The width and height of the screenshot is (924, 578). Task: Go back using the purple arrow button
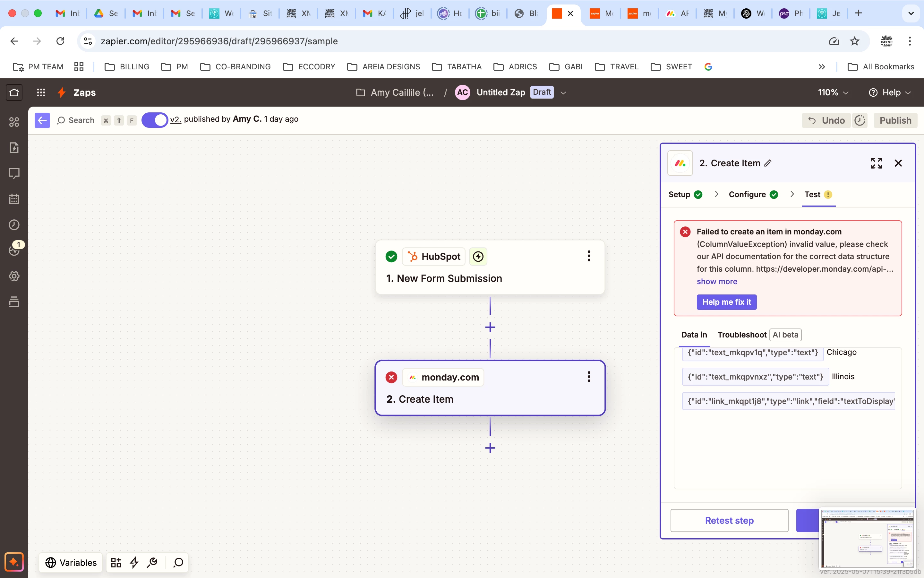tap(42, 120)
